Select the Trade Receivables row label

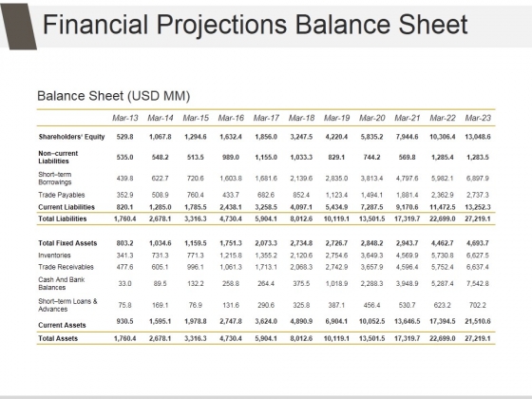click(x=66, y=267)
